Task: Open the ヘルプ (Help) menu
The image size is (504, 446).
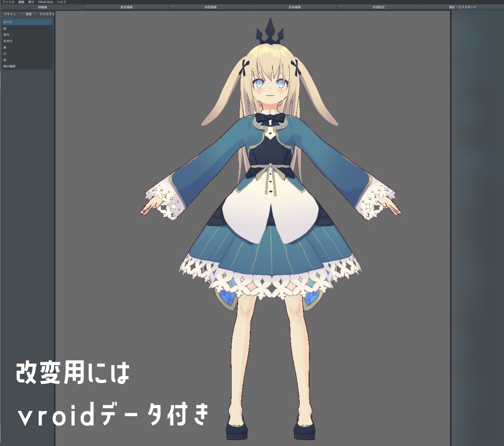Action: tap(62, 2)
